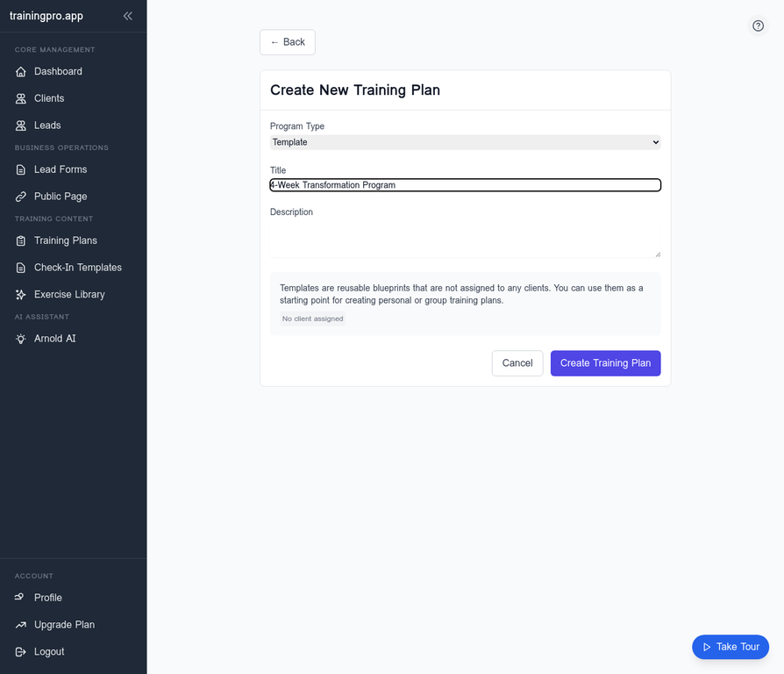Screen dimensions: 784x674
Task: Click the Public Page link icon
Action: pyautogui.click(x=21, y=197)
